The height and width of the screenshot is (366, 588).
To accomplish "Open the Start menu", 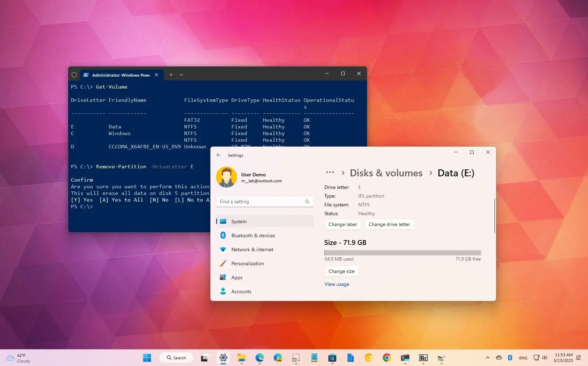I will pos(147,358).
